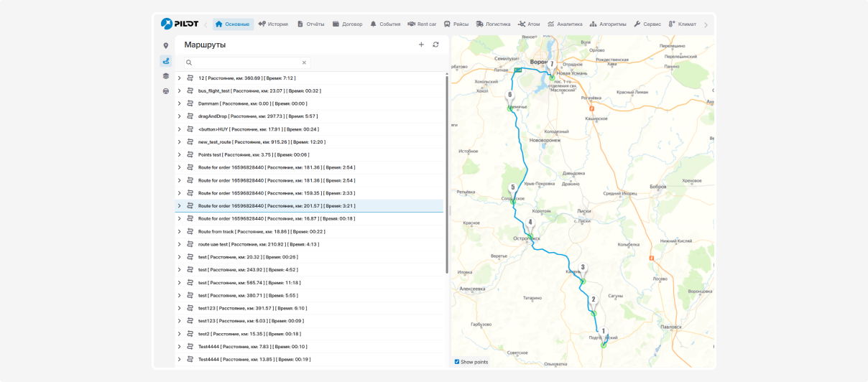Open the location pin sidebar section

click(166, 46)
